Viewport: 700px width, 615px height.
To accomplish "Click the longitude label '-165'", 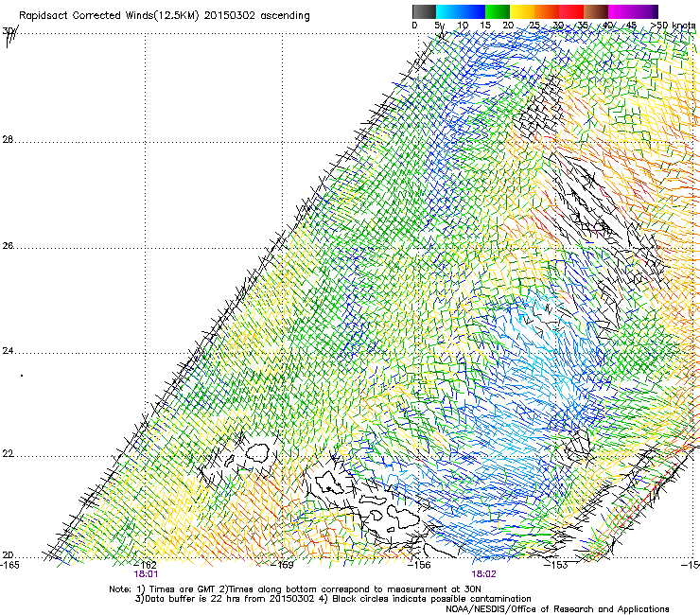I will pos(9,565).
